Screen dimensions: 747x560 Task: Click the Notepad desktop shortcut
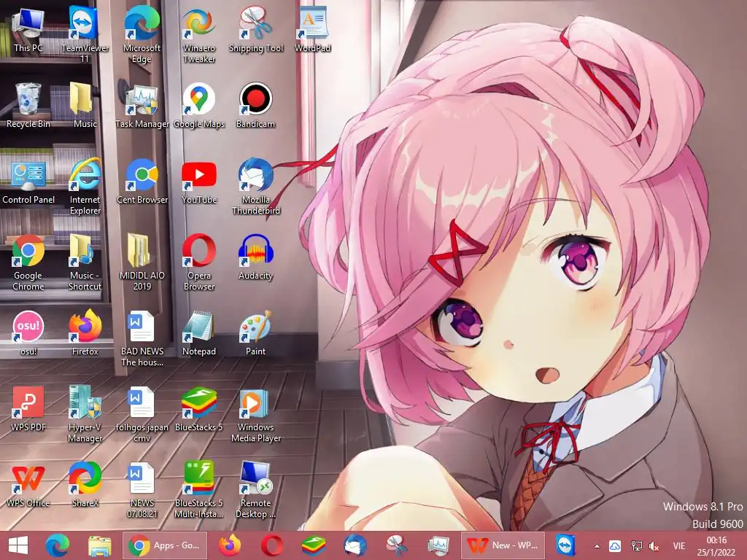(198, 332)
